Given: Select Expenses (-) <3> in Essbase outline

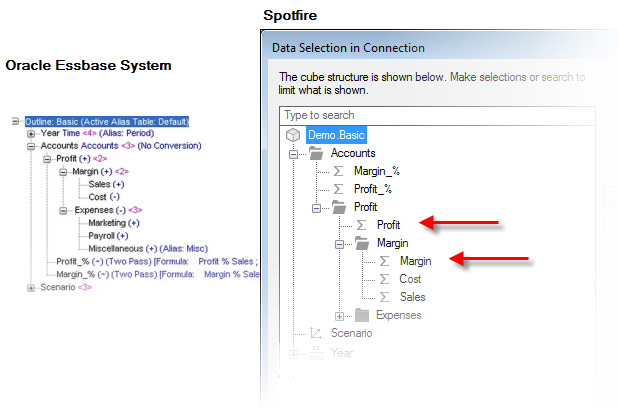Looking at the screenshot, I should click(x=108, y=210).
